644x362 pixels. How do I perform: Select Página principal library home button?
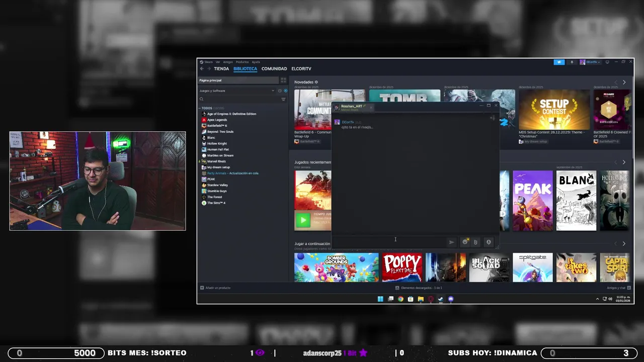238,80
